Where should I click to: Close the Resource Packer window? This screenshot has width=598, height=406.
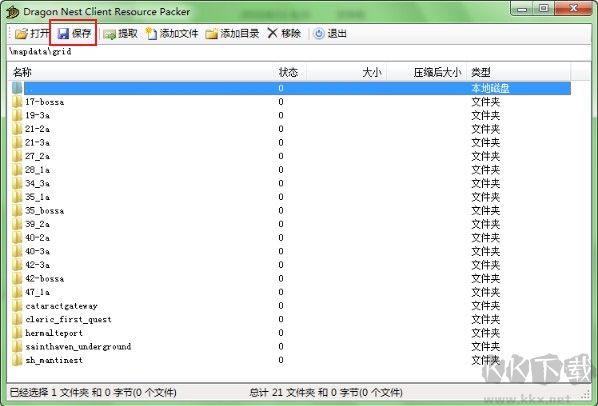pyautogui.click(x=573, y=8)
